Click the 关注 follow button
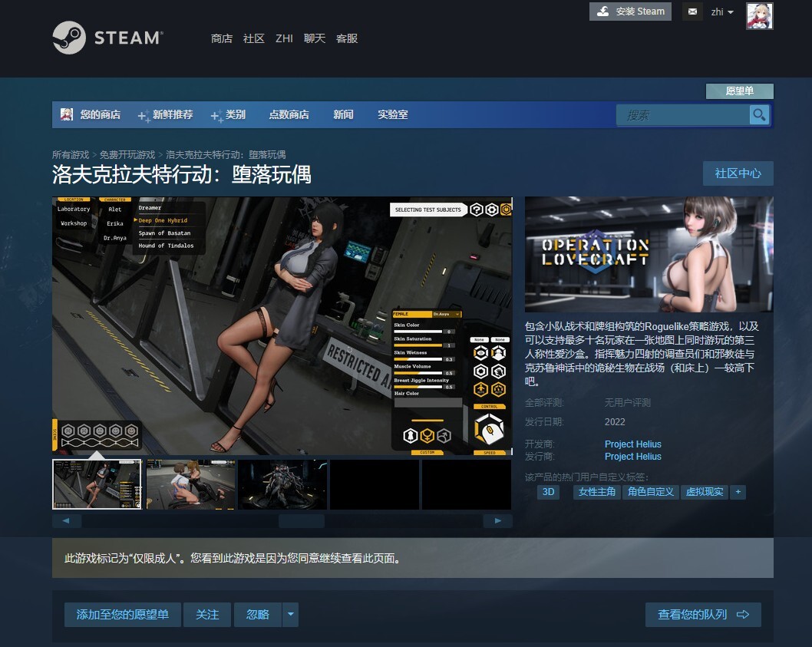812x647 pixels. [207, 615]
